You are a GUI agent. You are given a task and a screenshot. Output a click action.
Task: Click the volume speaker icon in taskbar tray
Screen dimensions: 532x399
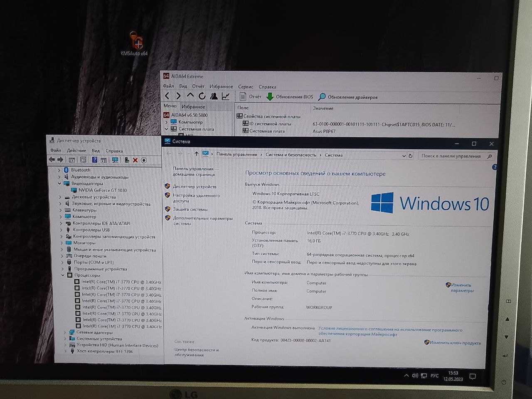click(x=415, y=376)
